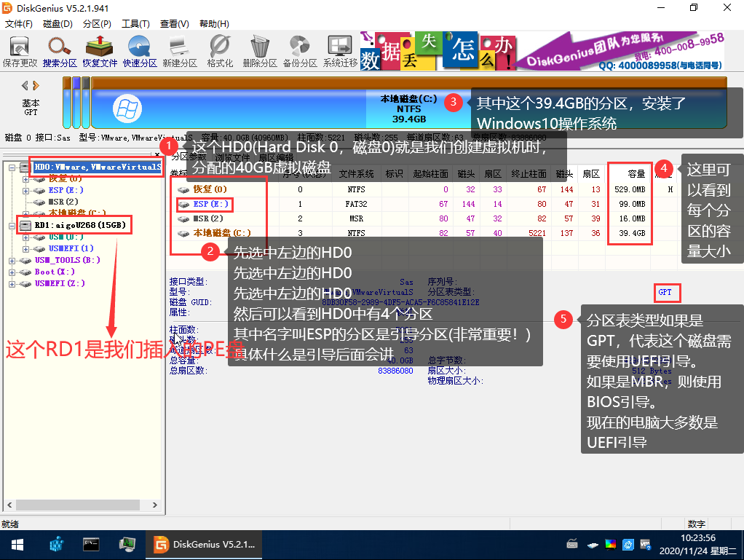Viewport: 744px width, 560px height.
Task: Open the Search Partition (搜索分区) tool
Action: pos(60,52)
